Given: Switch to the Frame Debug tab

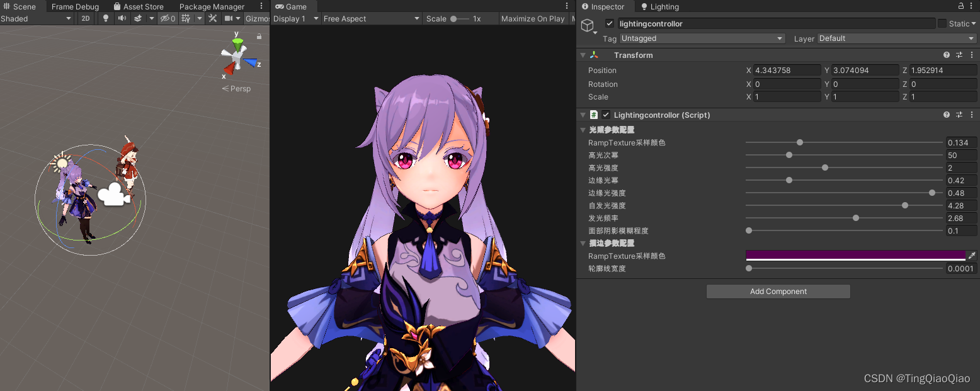Looking at the screenshot, I should 75,6.
